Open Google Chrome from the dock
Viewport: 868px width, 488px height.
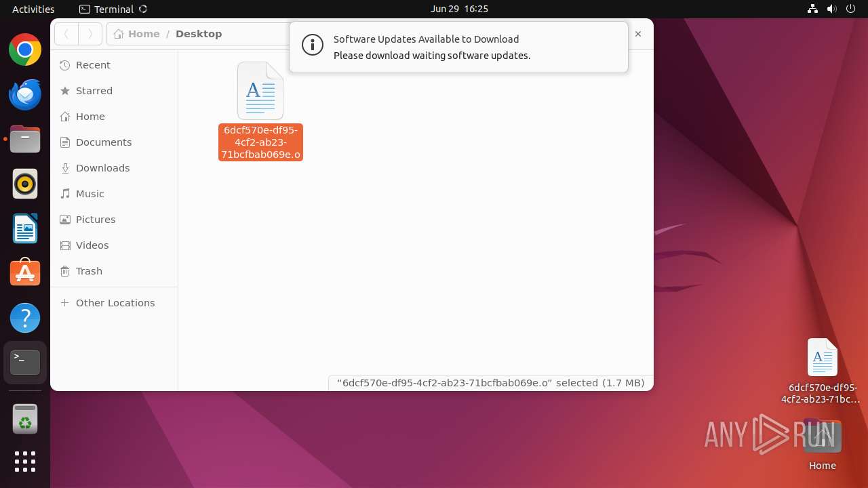25,50
